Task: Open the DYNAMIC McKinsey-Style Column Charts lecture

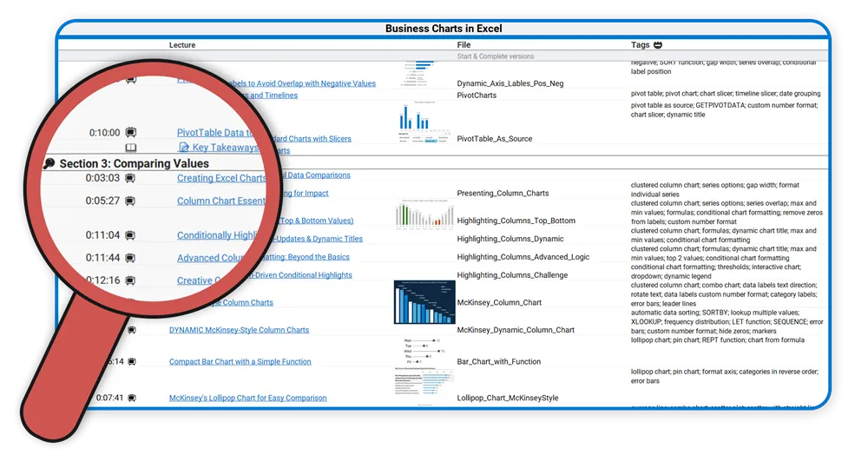Action: 239,330
